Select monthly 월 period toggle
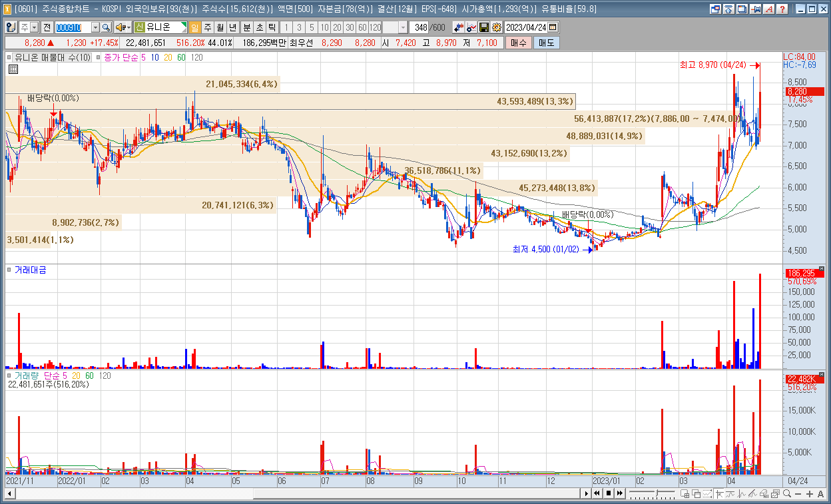The height and width of the screenshot is (504, 831). coord(220,27)
